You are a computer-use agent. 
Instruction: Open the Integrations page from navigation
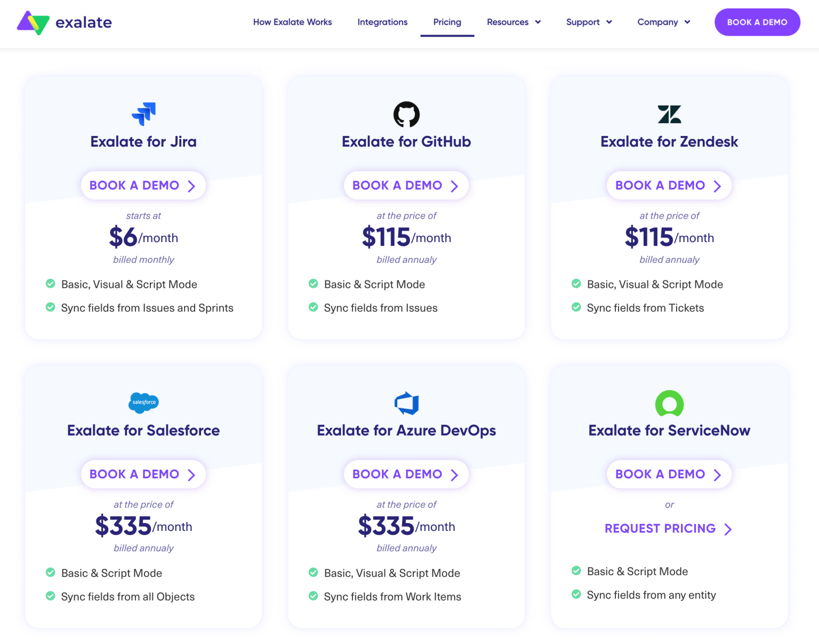point(382,22)
